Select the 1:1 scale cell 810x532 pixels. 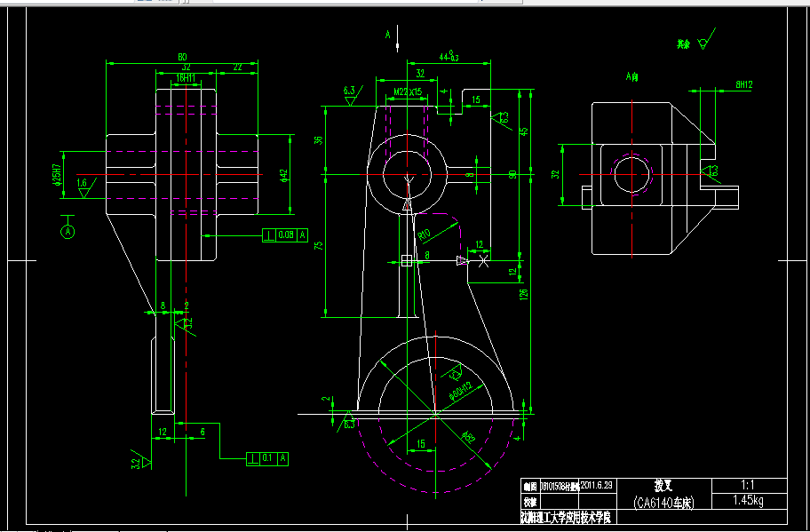[x=748, y=486]
